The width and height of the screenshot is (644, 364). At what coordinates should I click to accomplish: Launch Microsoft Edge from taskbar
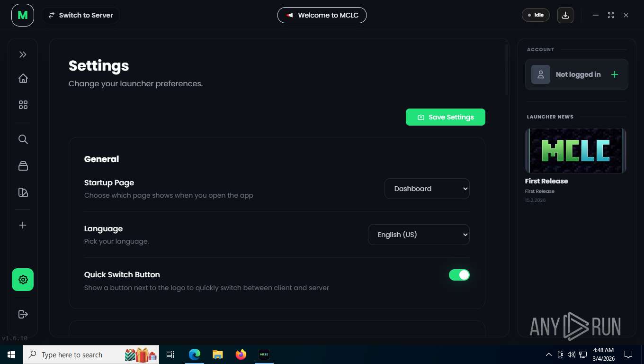point(195,355)
